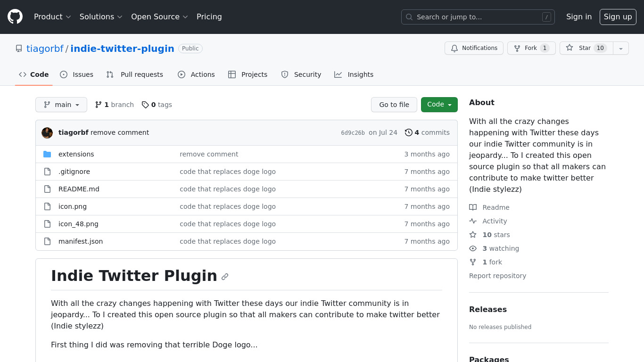The height and width of the screenshot is (362, 644).
Task: Click the extensions folder icon
Action: [x=47, y=154]
